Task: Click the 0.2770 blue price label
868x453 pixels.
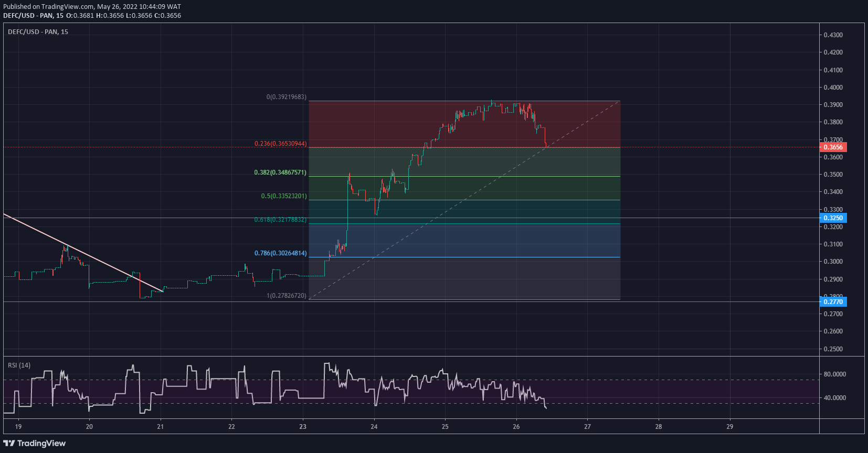Action: coord(833,302)
